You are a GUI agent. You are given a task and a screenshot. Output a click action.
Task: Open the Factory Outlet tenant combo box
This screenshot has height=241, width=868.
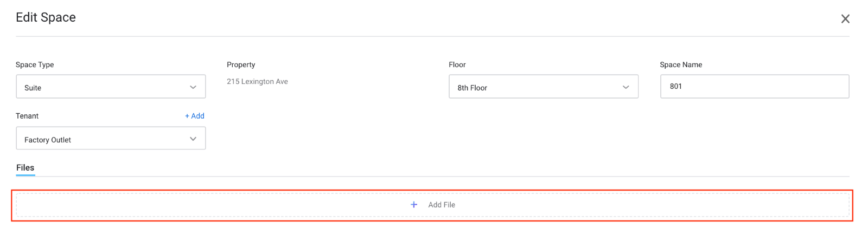111,138
